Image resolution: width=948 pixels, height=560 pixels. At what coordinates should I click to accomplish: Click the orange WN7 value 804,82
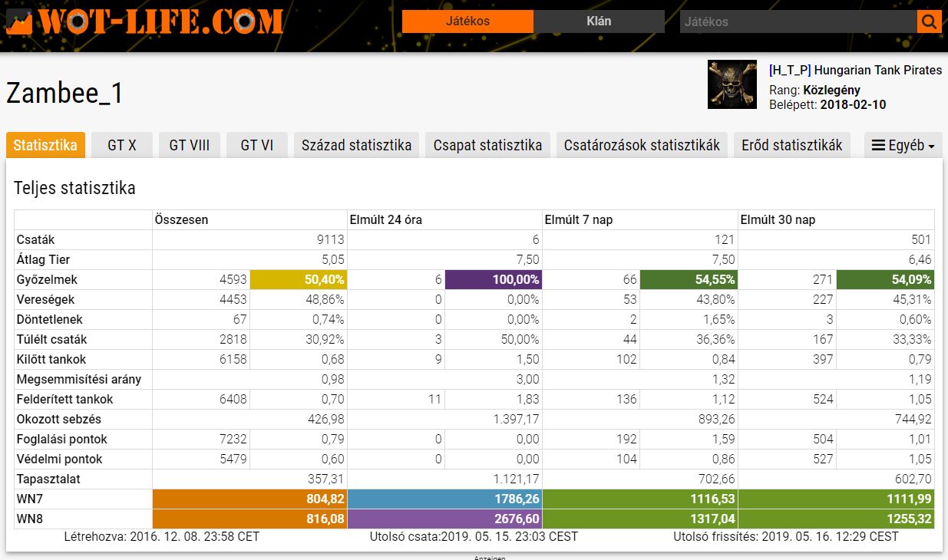coord(249,499)
